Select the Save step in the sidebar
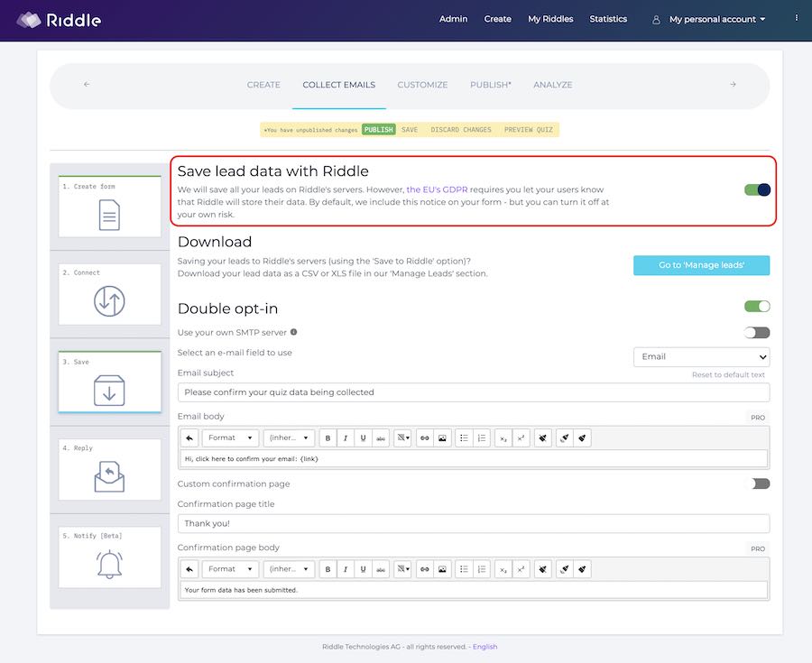Image resolution: width=812 pixels, height=663 pixels. tap(110, 382)
